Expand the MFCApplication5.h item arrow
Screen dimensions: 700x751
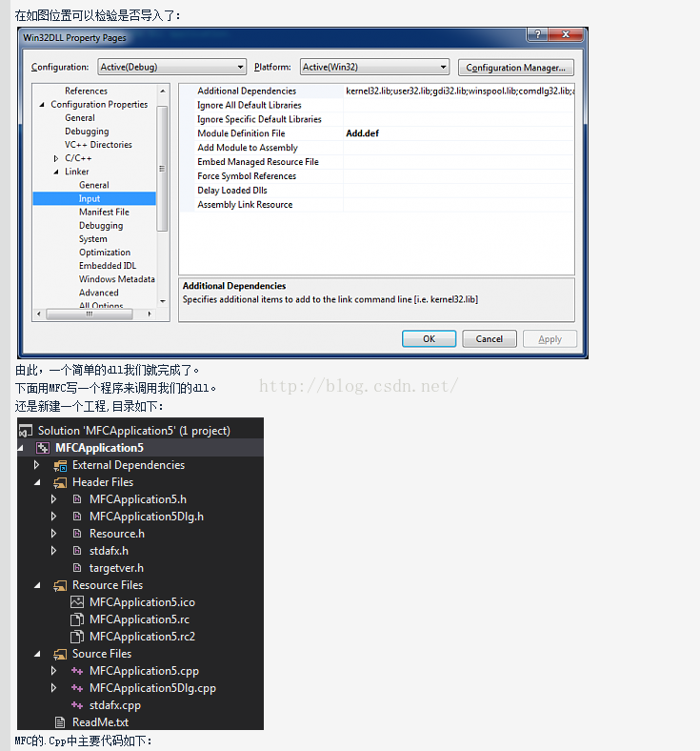[x=53, y=499]
